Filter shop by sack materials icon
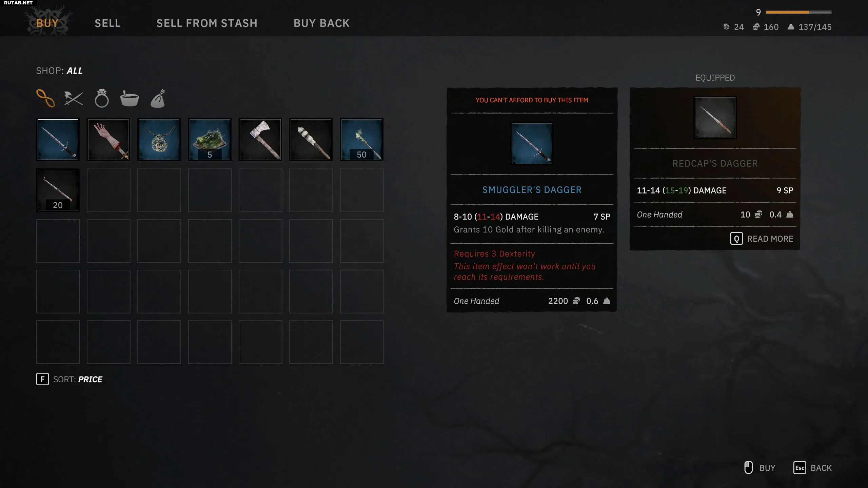Image resolution: width=868 pixels, height=488 pixels. pyautogui.click(x=158, y=98)
